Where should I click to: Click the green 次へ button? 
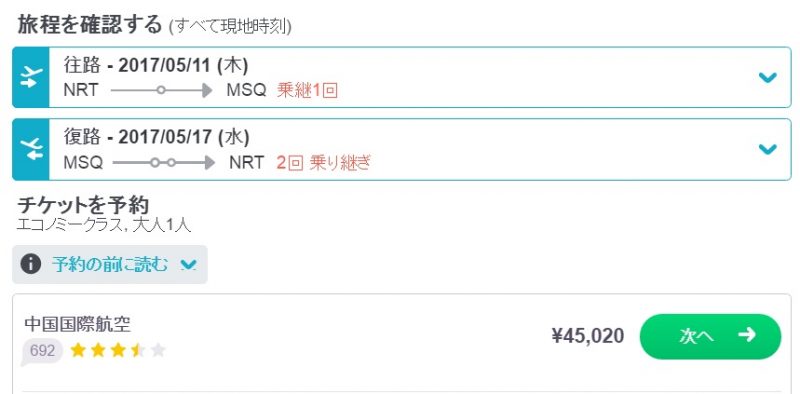[x=710, y=336]
